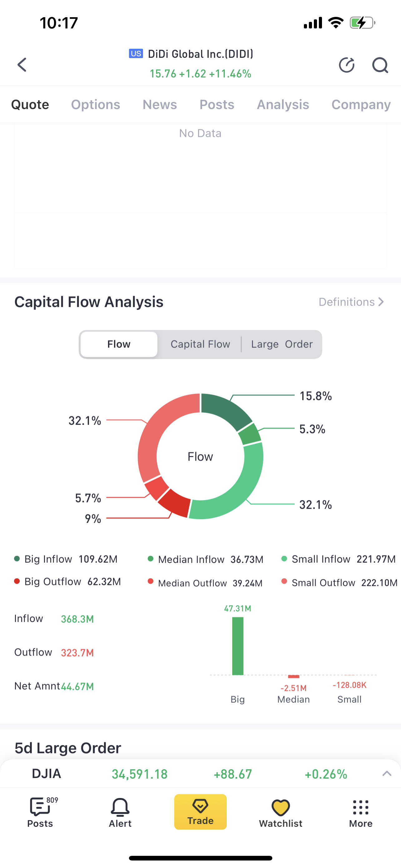Tap the back arrow icon
Screen dimensions: 401x868
pyautogui.click(x=22, y=65)
